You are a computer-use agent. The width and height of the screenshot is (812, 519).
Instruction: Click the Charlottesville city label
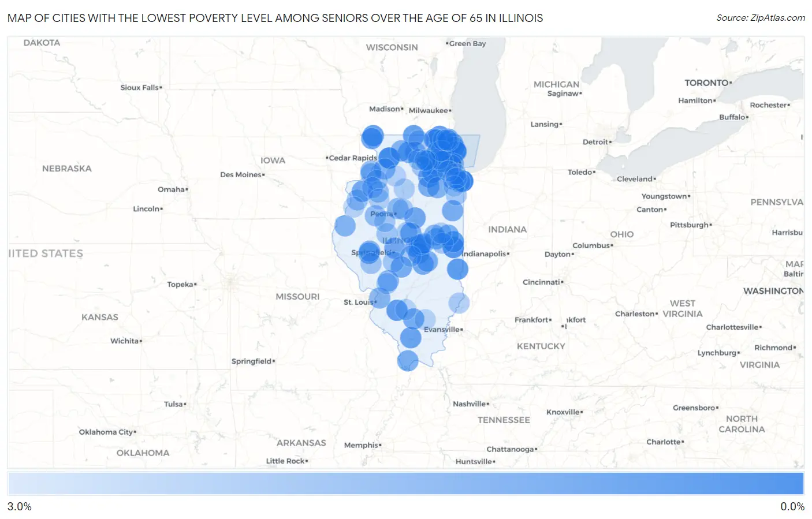coord(732,327)
